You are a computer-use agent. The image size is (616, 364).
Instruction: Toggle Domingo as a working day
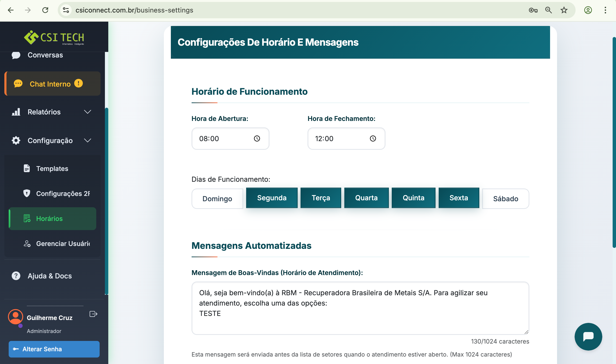(x=217, y=199)
